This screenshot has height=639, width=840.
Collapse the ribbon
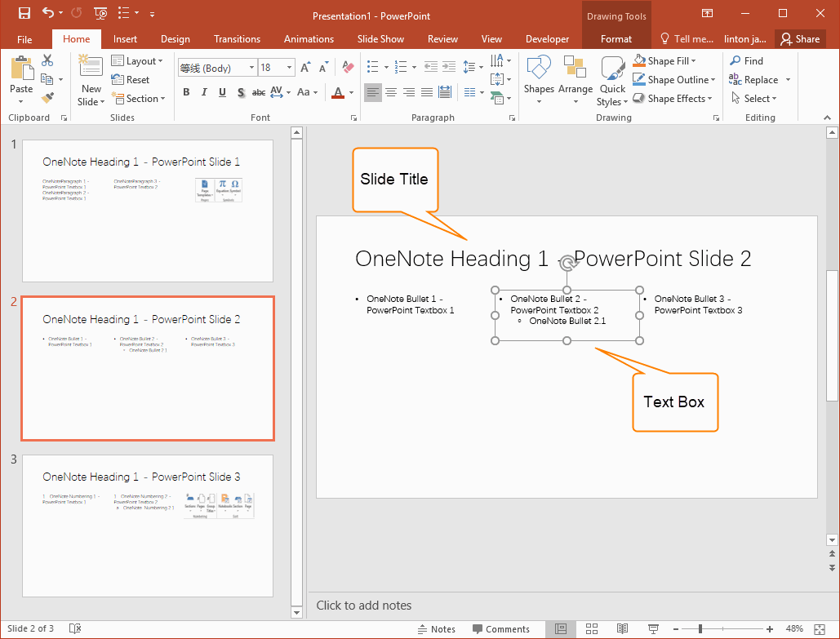tap(827, 118)
